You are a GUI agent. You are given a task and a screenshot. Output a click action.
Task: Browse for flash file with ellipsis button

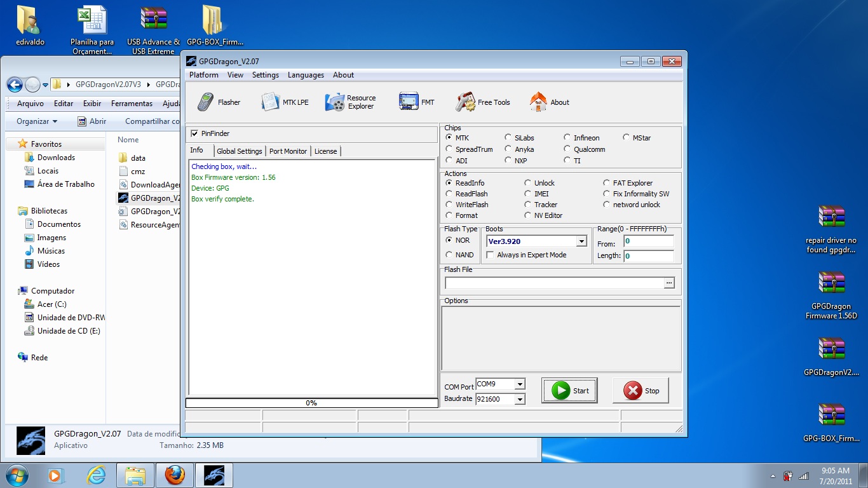click(x=669, y=283)
